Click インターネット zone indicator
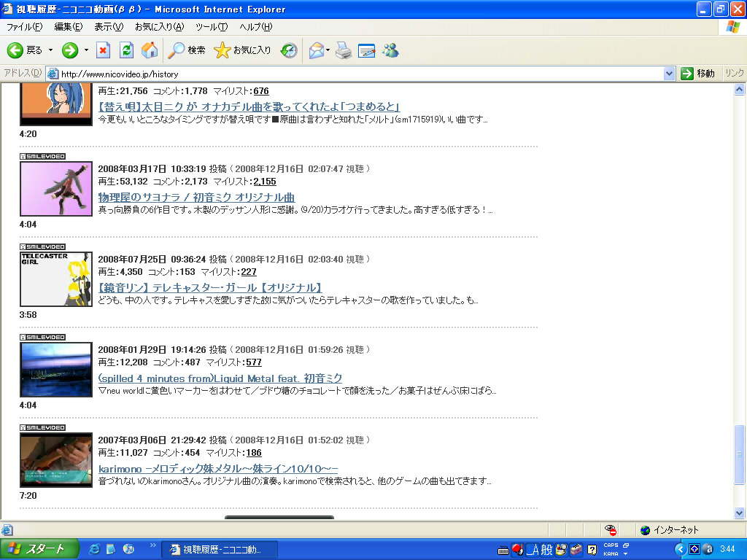Viewport: 747px width, 560px height. (670, 530)
